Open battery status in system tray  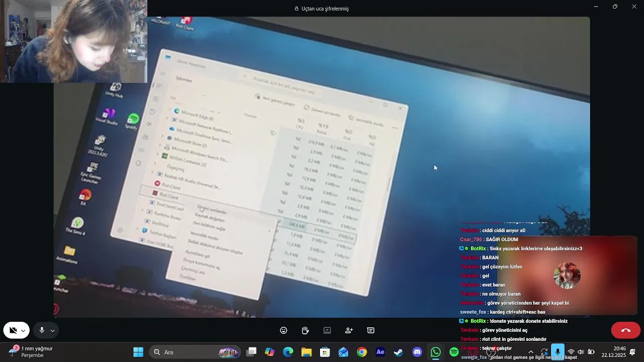pos(591,352)
